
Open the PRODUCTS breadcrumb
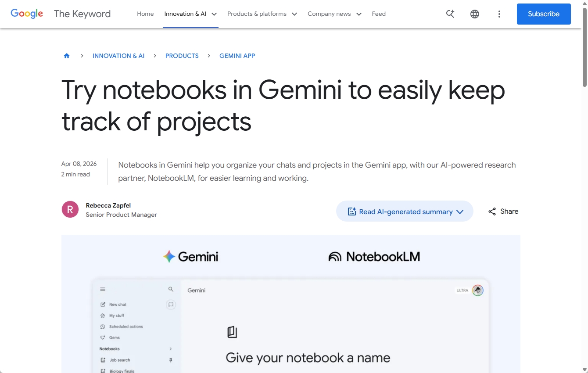pyautogui.click(x=182, y=56)
